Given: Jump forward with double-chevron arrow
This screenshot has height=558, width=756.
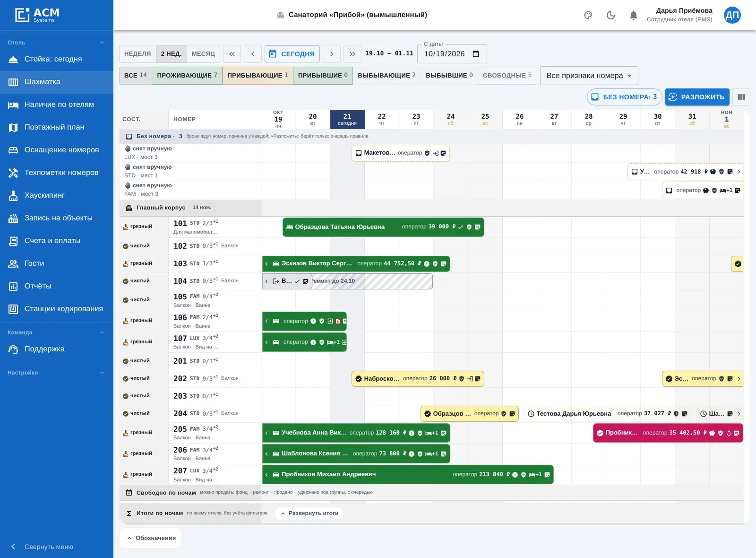Looking at the screenshot, I should 352,54.
